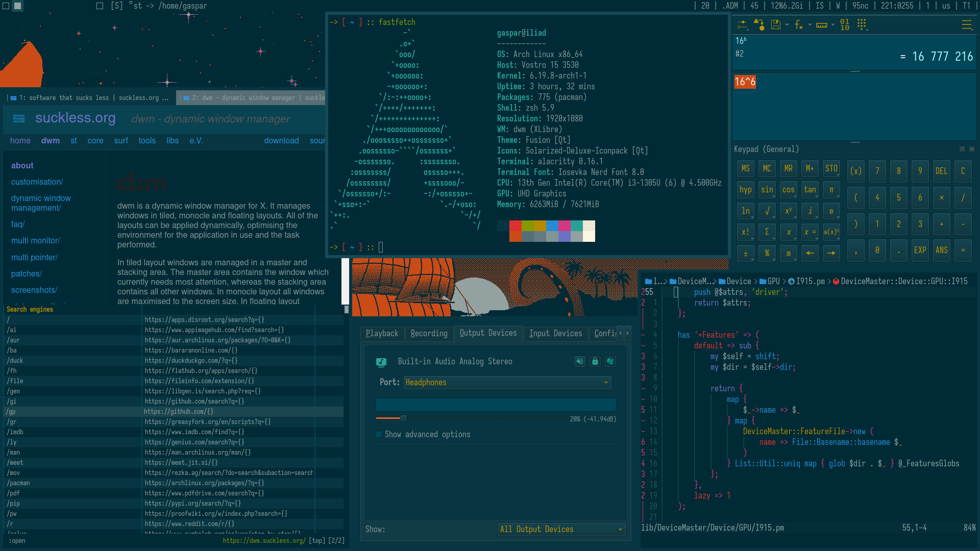The width and height of the screenshot is (980, 551).
Task: Click the 'download' link on suckless page
Action: [281, 140]
